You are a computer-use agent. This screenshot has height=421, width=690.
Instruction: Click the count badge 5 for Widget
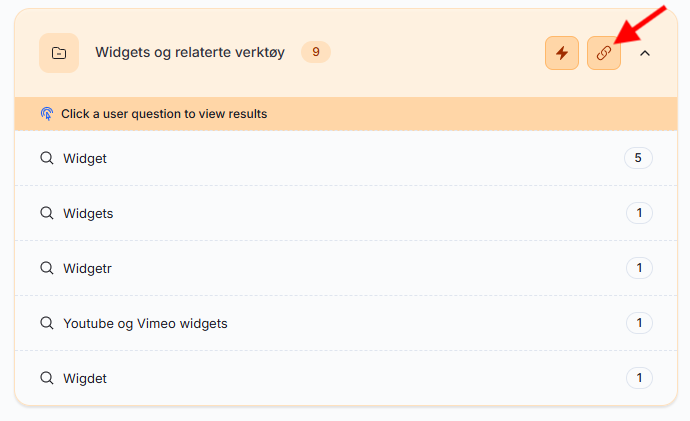638,158
